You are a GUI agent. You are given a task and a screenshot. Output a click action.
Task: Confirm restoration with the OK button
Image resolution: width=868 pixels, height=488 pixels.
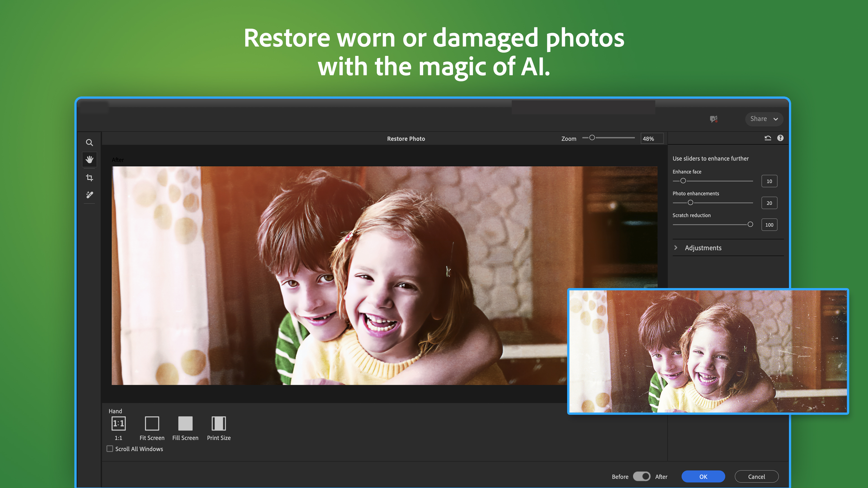[x=703, y=476]
